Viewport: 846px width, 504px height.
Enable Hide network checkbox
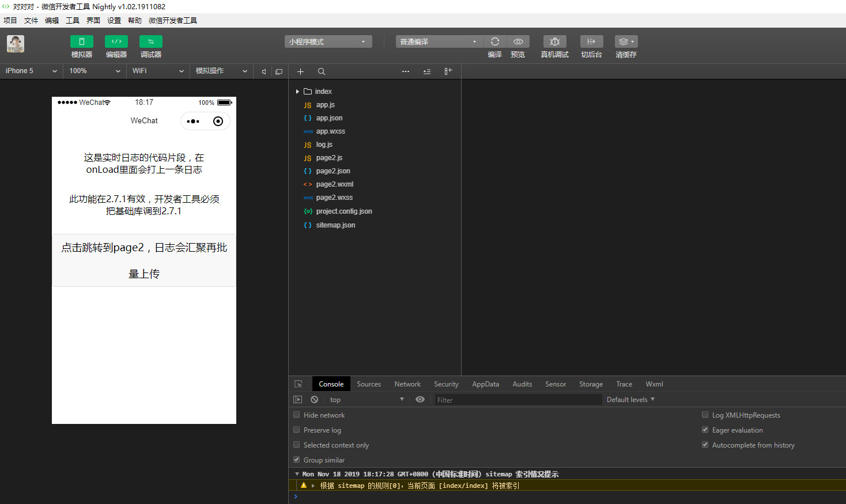point(297,415)
